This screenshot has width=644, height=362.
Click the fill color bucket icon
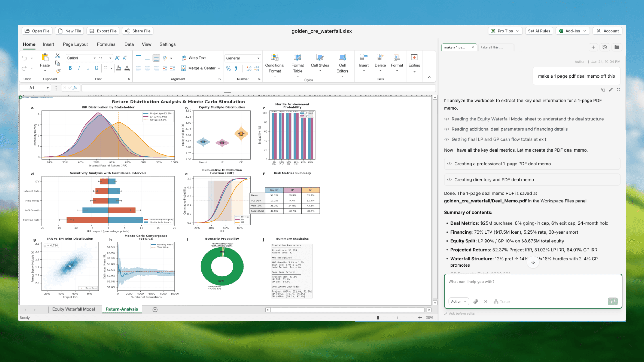point(119,68)
